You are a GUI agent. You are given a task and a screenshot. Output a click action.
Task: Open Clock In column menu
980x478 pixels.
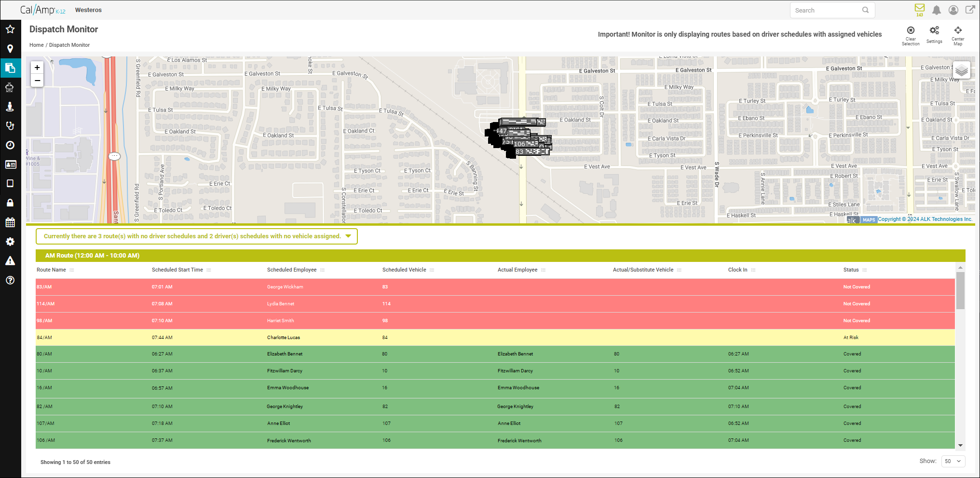[x=753, y=270]
